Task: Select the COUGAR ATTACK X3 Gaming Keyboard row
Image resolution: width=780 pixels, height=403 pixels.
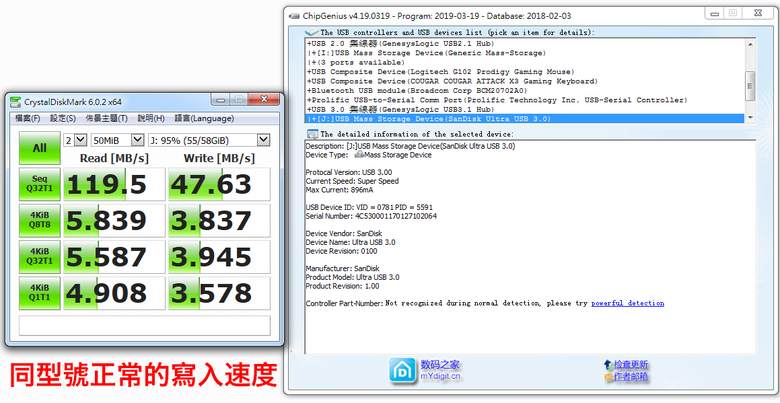Action: pyautogui.click(x=525, y=81)
